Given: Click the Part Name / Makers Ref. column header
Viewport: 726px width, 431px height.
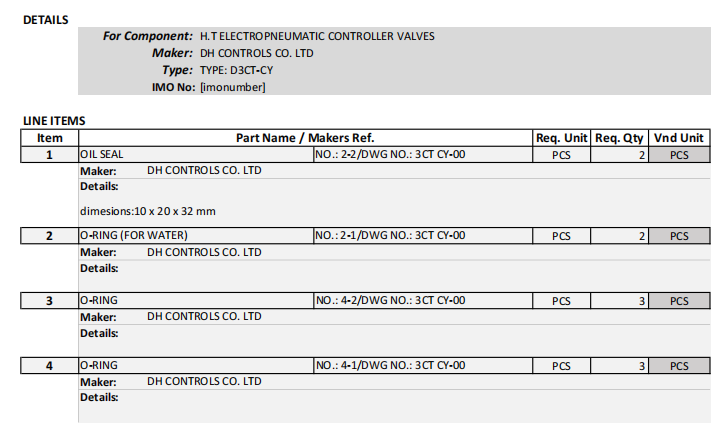Looking at the screenshot, I should pos(305,138).
